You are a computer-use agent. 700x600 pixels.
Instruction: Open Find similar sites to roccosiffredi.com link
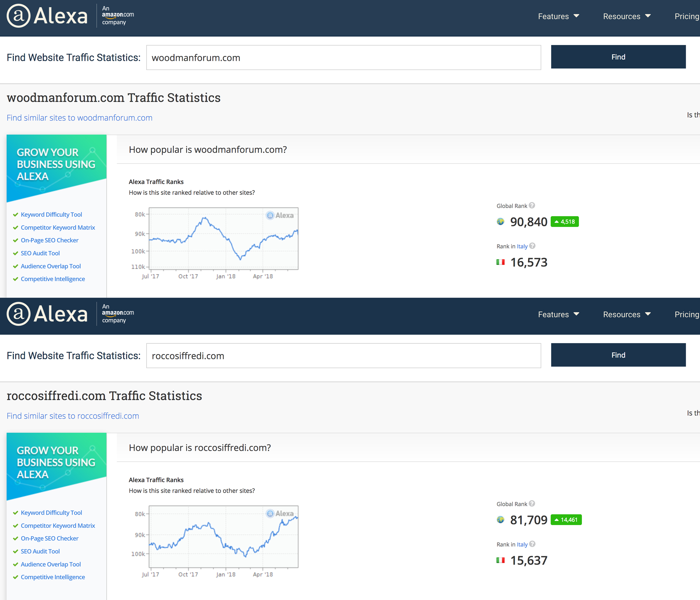[x=73, y=415]
